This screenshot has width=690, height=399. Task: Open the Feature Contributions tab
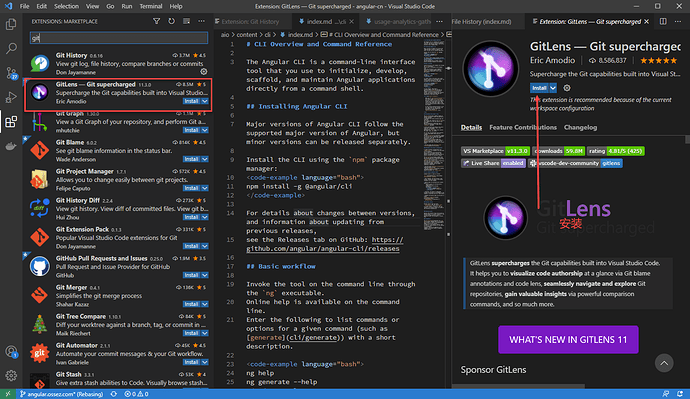click(523, 127)
